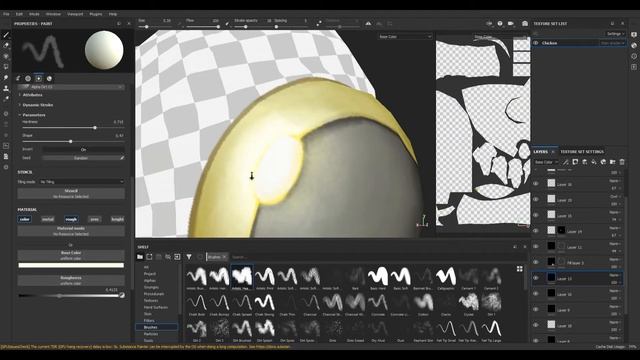Select the Material picker tool

(6, 98)
